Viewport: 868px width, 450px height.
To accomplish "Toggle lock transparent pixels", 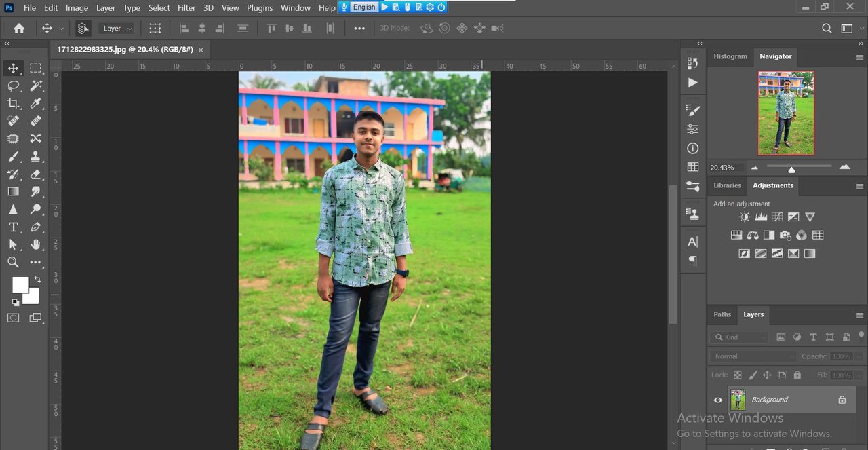I will [x=738, y=375].
